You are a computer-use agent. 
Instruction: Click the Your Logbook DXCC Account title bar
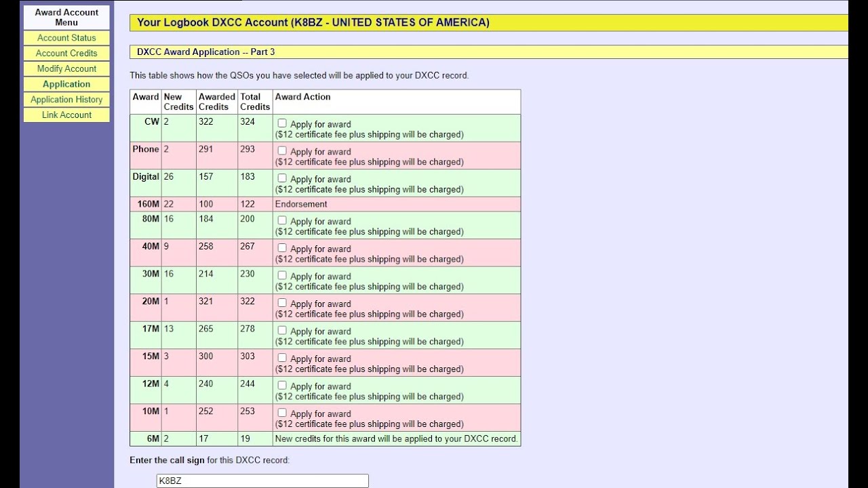tap(488, 22)
